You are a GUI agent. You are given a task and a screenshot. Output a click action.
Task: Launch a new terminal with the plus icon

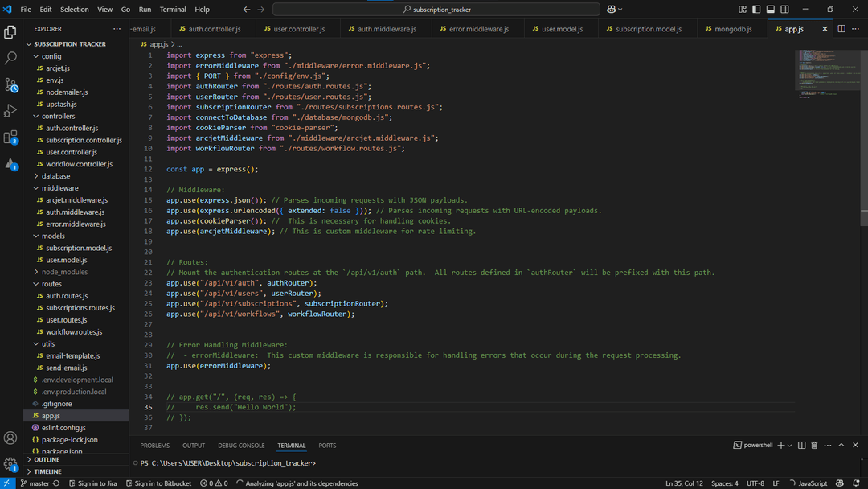pyautogui.click(x=781, y=445)
